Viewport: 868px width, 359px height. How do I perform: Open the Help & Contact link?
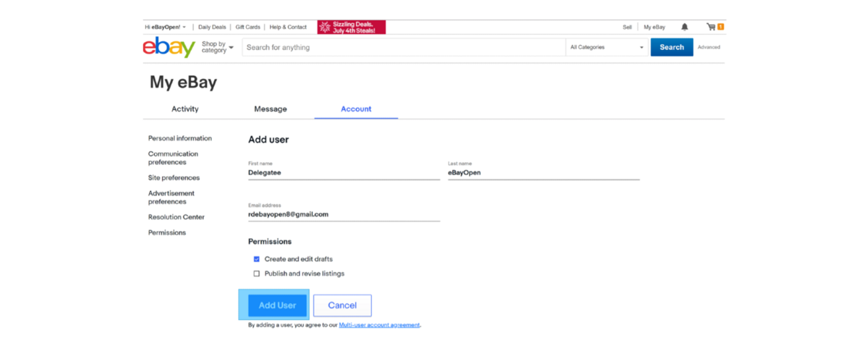(288, 27)
